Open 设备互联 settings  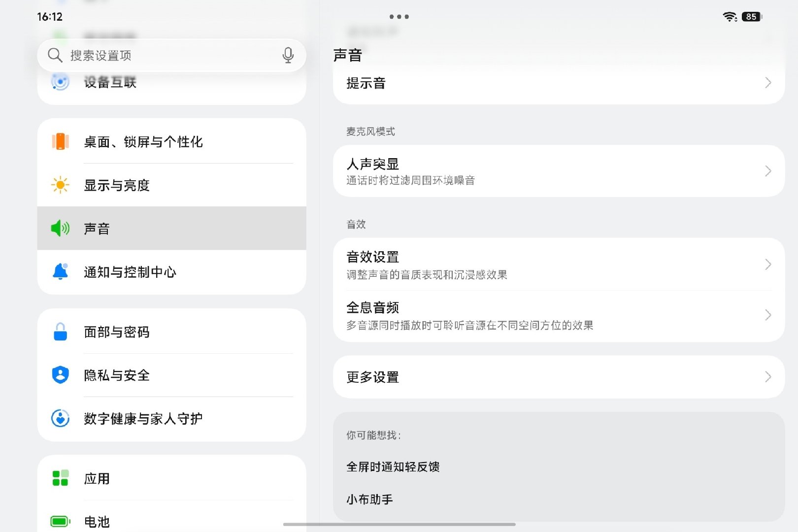click(171, 84)
